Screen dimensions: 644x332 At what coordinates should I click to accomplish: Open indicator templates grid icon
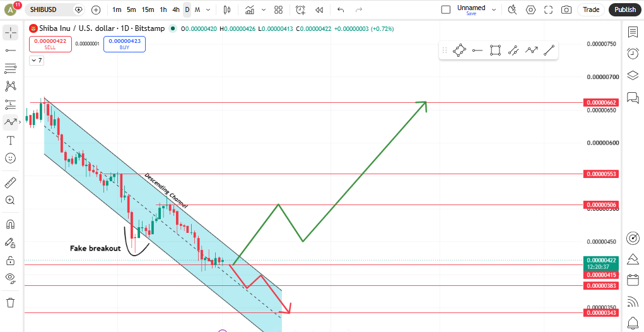coord(278,10)
